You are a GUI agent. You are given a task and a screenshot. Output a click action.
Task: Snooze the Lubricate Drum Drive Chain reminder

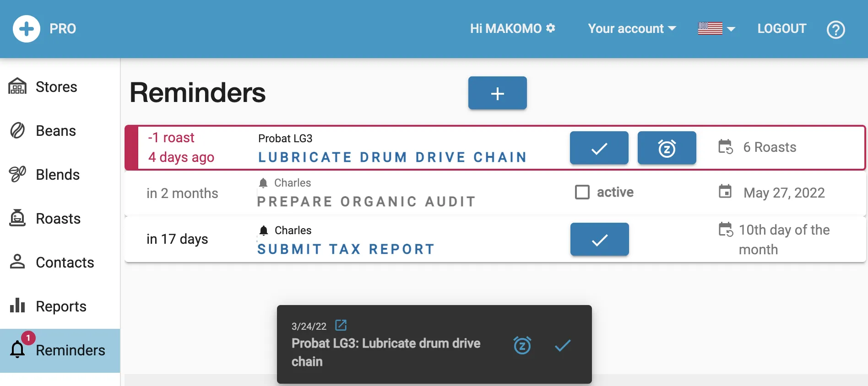pyautogui.click(x=667, y=148)
